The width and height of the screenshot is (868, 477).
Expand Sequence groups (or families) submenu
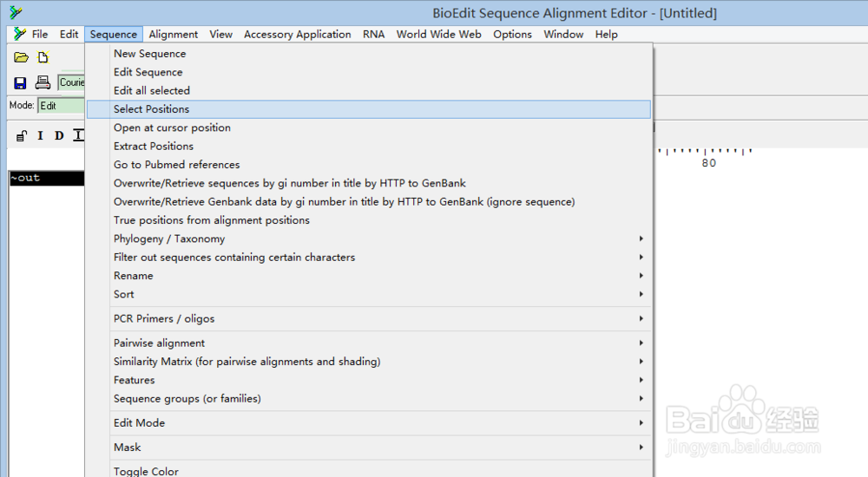pyautogui.click(x=369, y=398)
